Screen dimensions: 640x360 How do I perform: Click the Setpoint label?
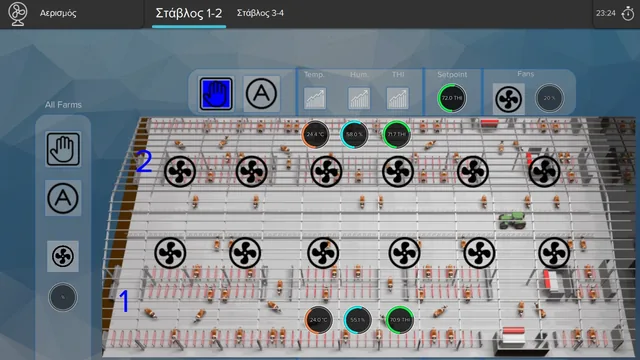coord(452,75)
